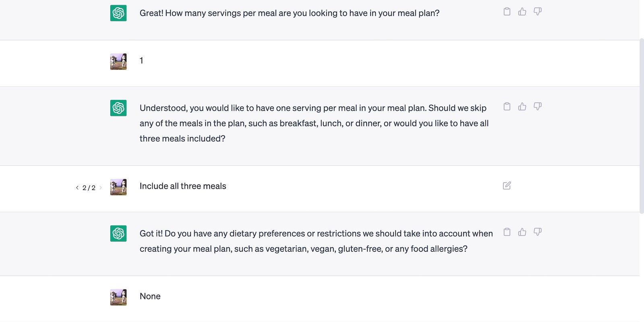Click the 'None' user message text
The height and width of the screenshot is (322, 644).
(x=150, y=296)
